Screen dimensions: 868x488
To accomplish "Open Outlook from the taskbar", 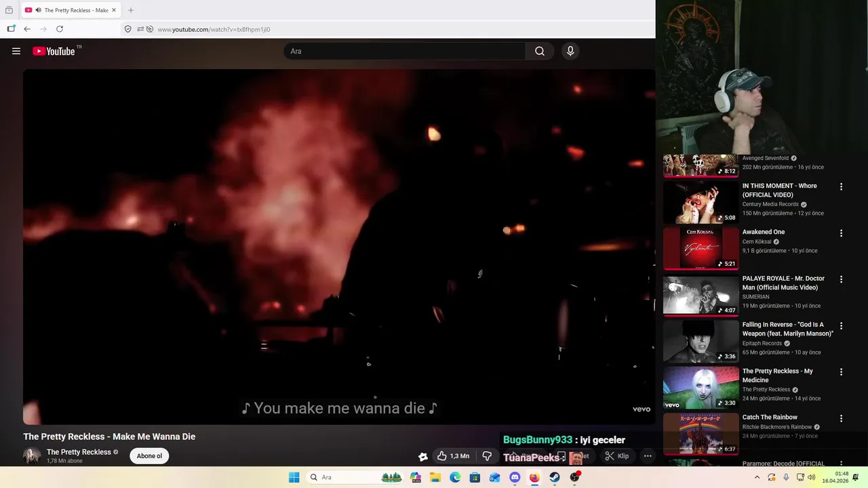I will [495, 477].
